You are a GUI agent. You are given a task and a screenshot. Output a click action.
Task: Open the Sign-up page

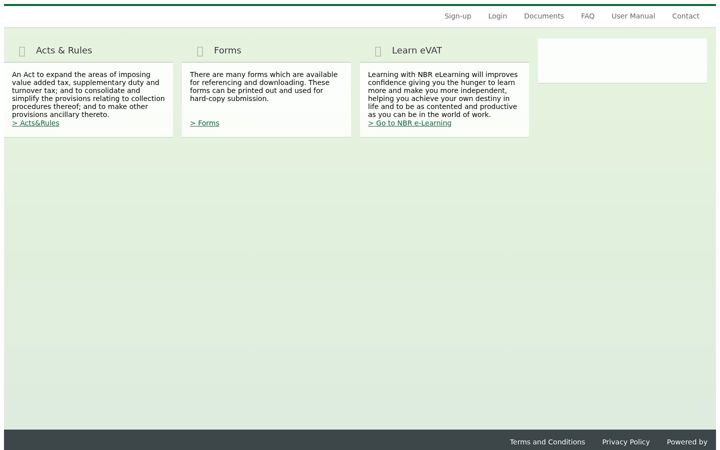click(x=457, y=16)
